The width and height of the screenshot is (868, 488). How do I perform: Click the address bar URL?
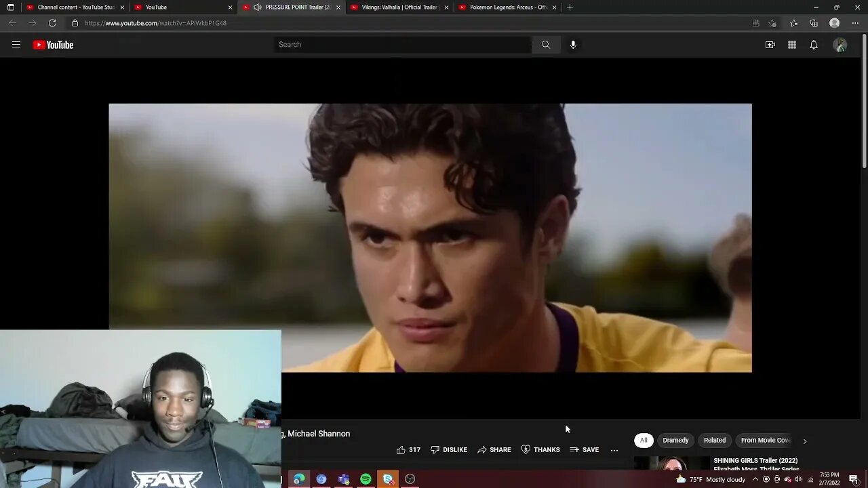pos(155,23)
